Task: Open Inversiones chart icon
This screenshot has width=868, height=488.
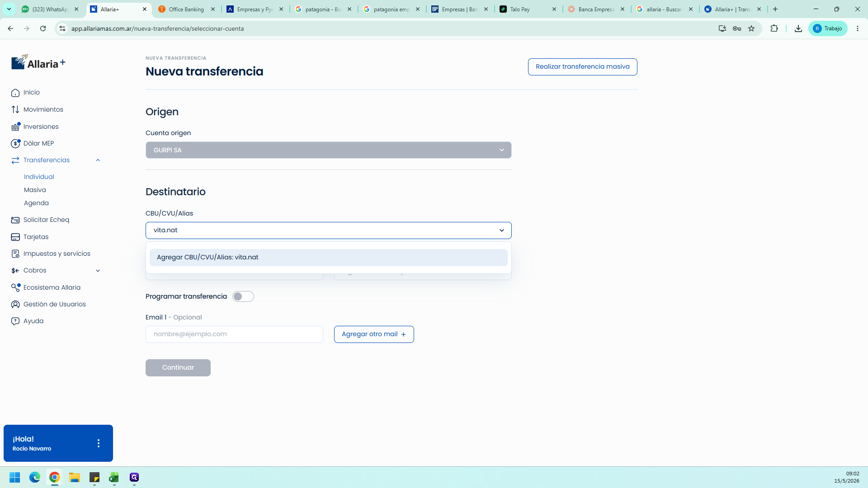Action: pos(16,127)
